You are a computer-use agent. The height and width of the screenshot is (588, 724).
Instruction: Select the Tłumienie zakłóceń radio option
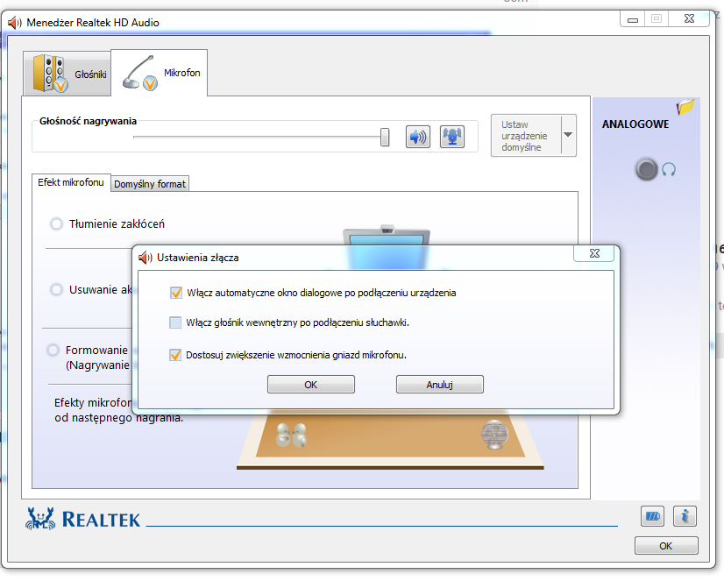57,224
